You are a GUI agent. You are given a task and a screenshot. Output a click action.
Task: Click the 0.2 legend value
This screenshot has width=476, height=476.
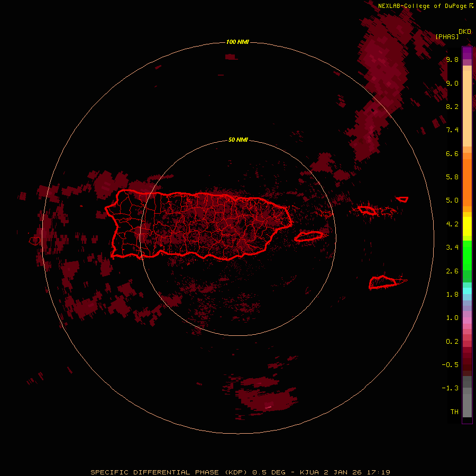click(x=452, y=342)
